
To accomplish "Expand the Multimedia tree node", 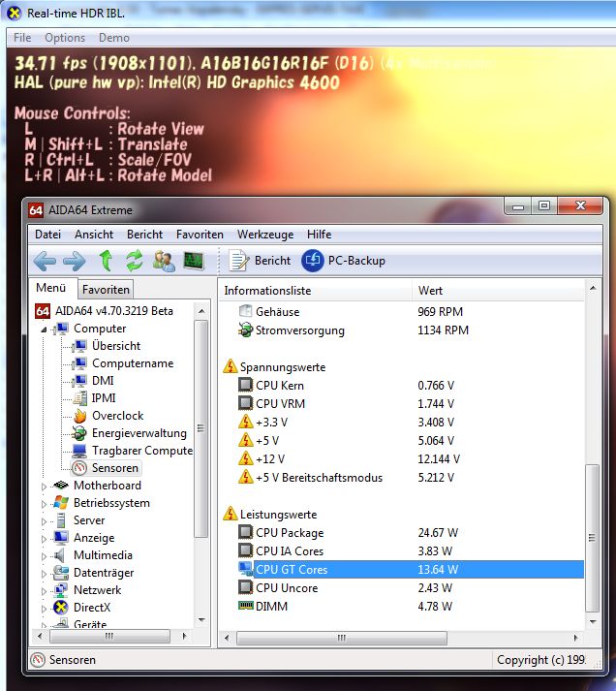I will pos(44,556).
